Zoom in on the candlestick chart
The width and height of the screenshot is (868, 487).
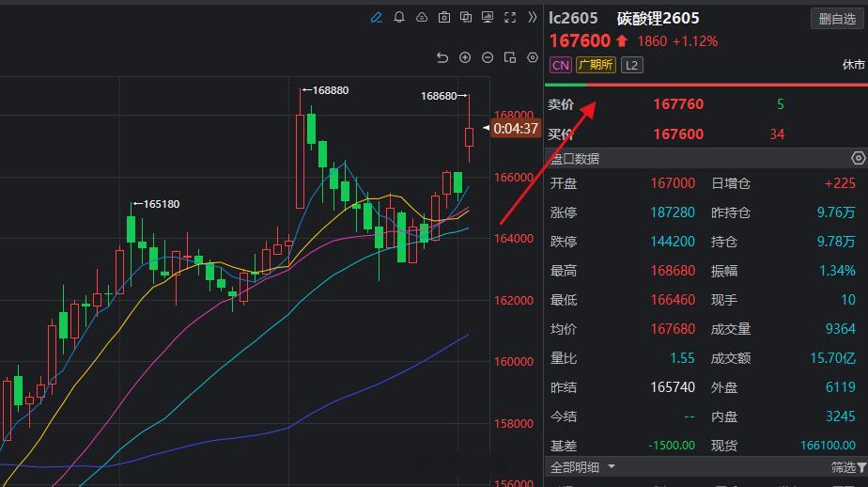pyautogui.click(x=465, y=57)
